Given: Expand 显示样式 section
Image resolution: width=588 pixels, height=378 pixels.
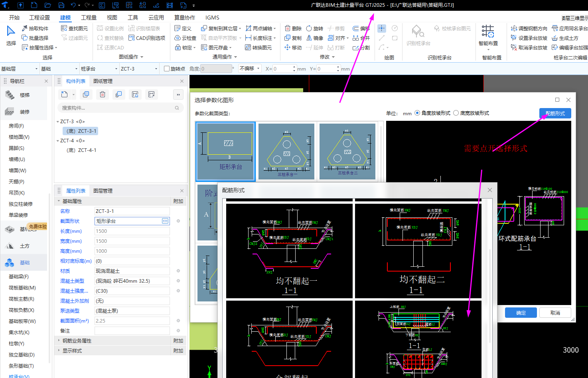Looking at the screenshot, I should [59, 350].
